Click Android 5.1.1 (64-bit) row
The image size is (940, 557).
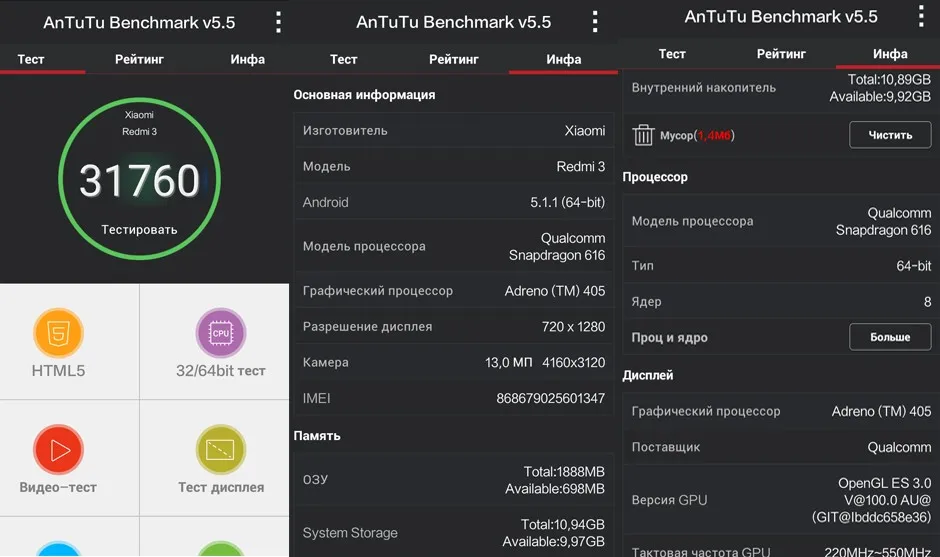click(454, 202)
